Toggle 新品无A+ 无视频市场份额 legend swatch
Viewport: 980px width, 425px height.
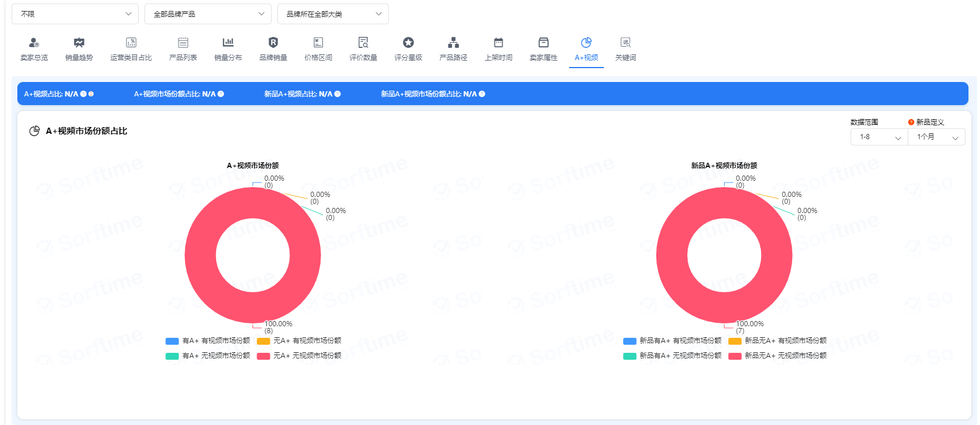(735, 356)
